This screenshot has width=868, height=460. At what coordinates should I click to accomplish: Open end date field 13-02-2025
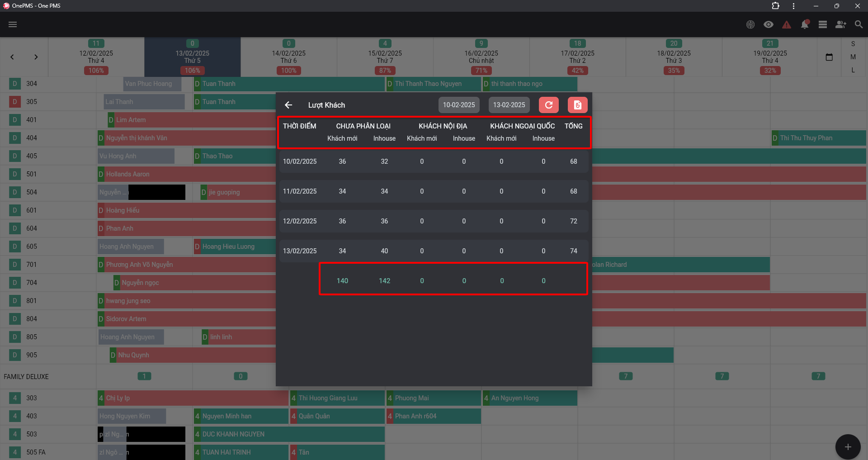509,105
